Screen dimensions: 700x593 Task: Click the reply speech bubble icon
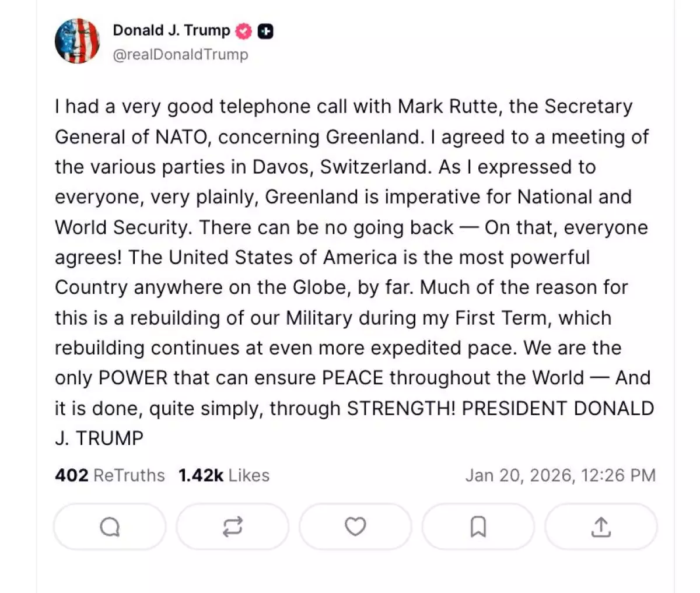(x=109, y=527)
